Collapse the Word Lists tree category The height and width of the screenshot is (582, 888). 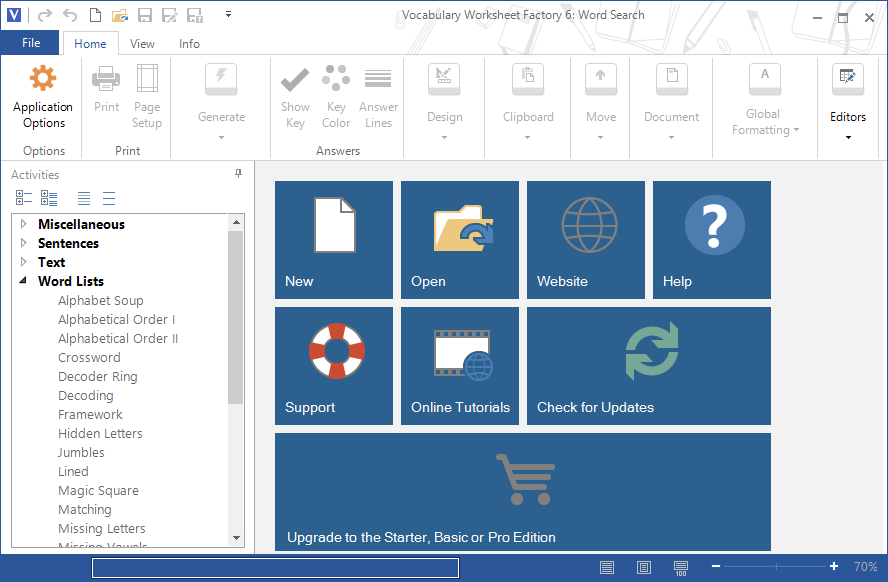point(23,280)
